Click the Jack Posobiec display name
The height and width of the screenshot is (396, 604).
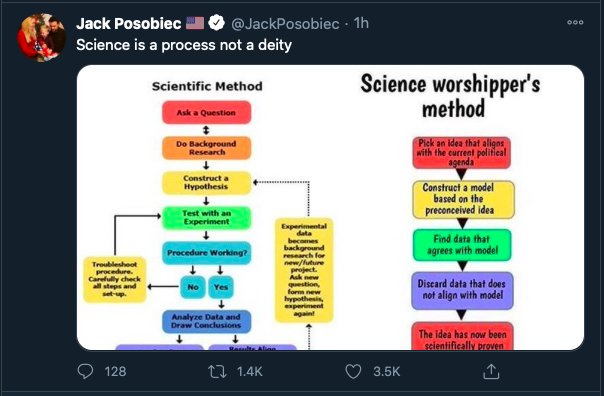click(x=129, y=23)
